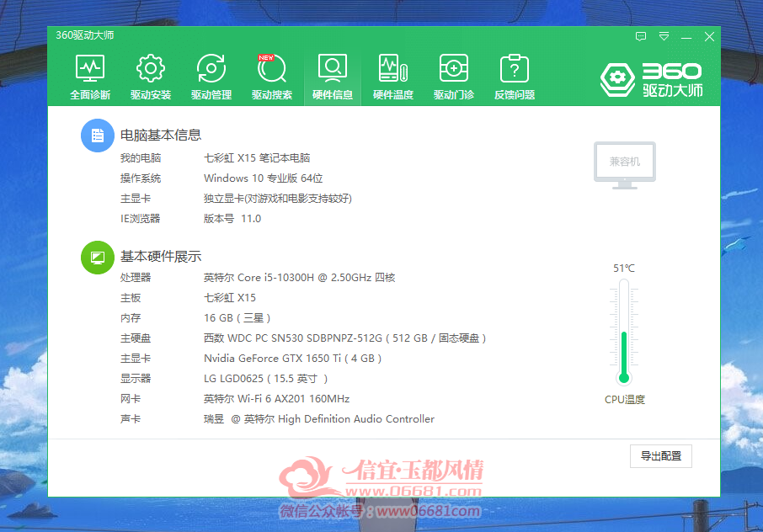Close the 360驱动大师 window

[709, 36]
